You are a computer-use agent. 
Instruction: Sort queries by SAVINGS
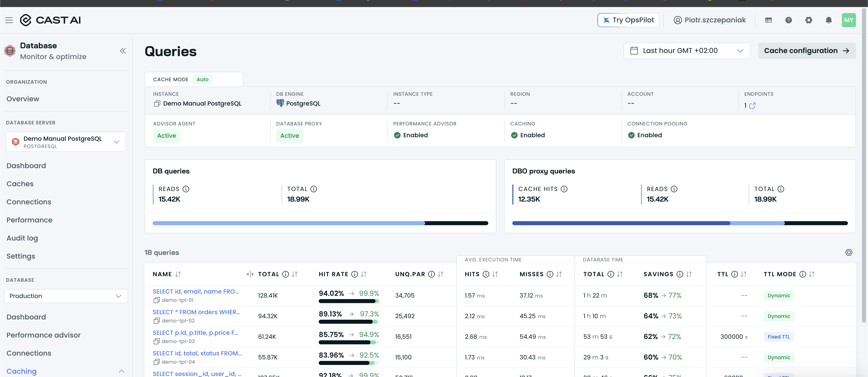pos(689,274)
